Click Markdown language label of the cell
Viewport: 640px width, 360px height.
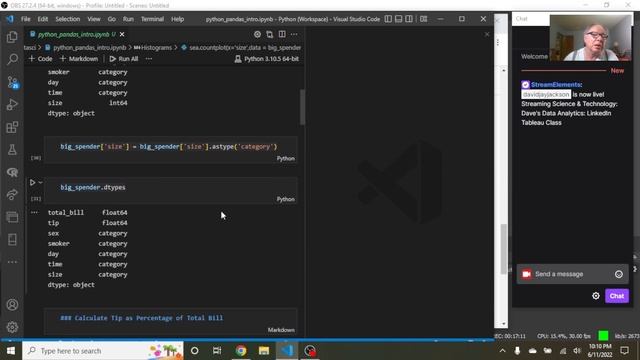coord(281,330)
